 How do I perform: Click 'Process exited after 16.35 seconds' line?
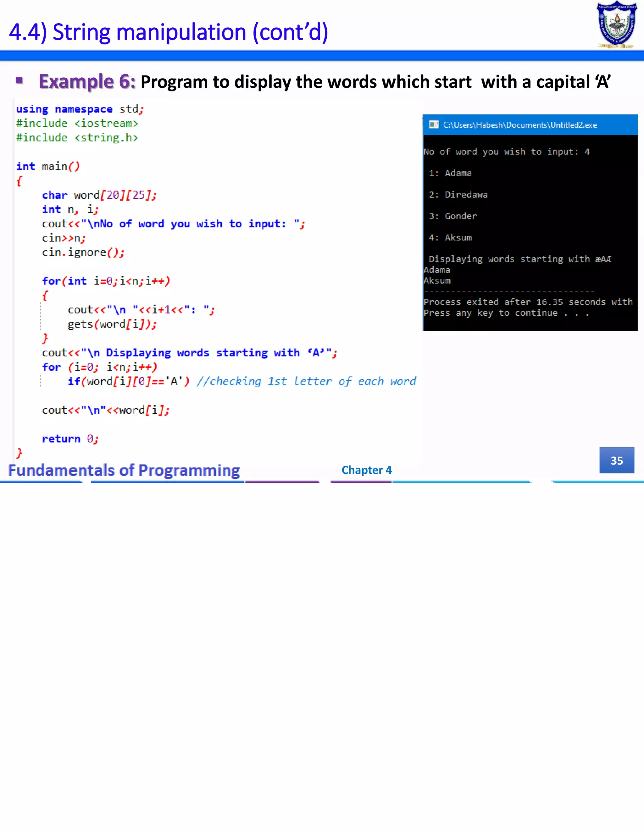(528, 302)
